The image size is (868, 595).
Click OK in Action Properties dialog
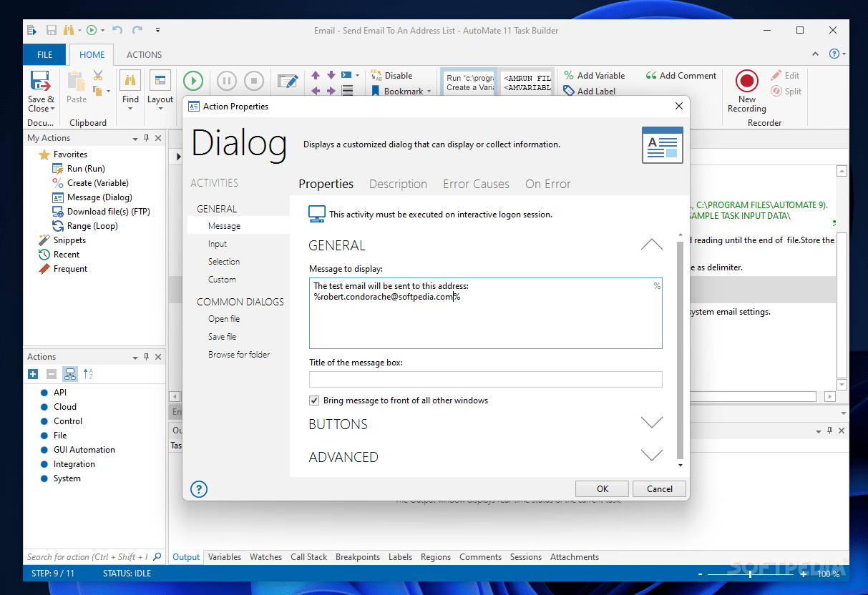tap(603, 489)
